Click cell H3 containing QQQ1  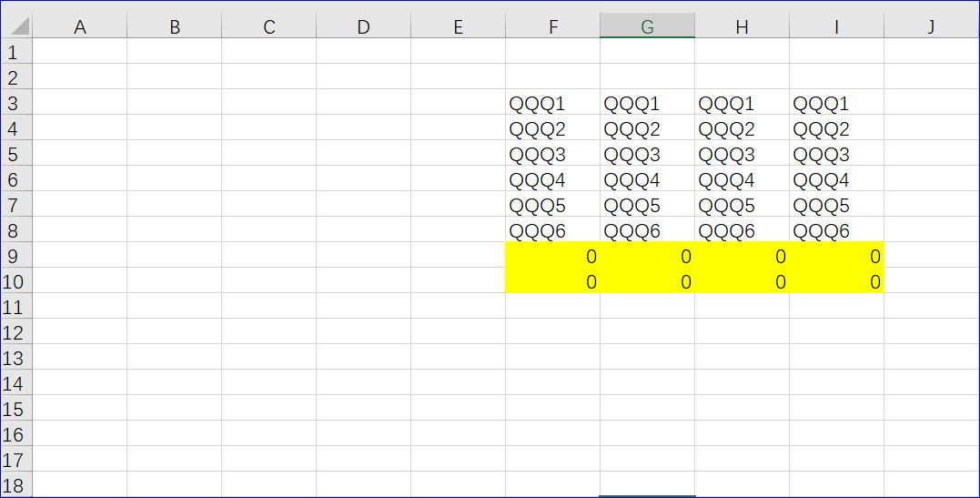742,102
